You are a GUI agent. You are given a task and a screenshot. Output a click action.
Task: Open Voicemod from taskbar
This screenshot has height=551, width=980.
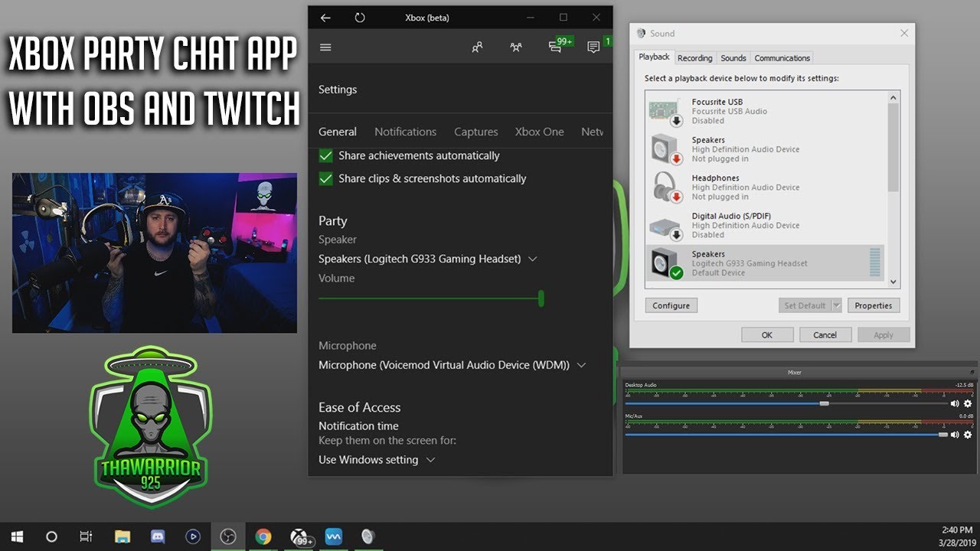[x=334, y=536]
